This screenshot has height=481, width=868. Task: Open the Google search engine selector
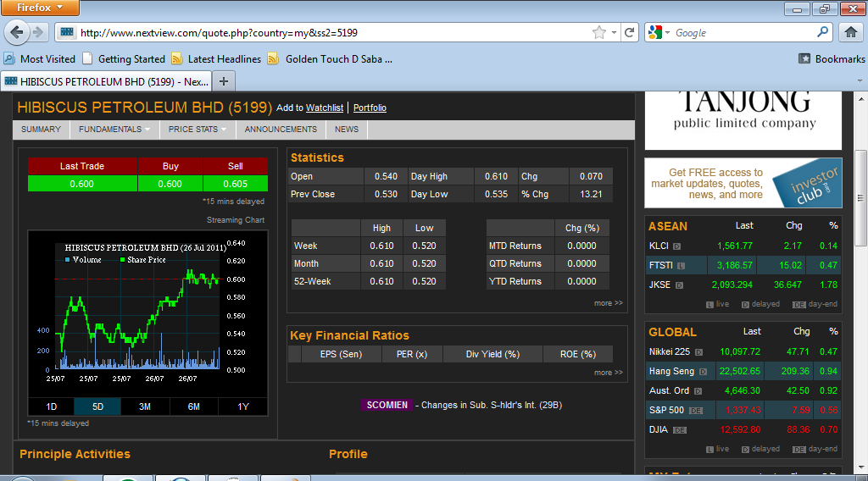[x=659, y=33]
